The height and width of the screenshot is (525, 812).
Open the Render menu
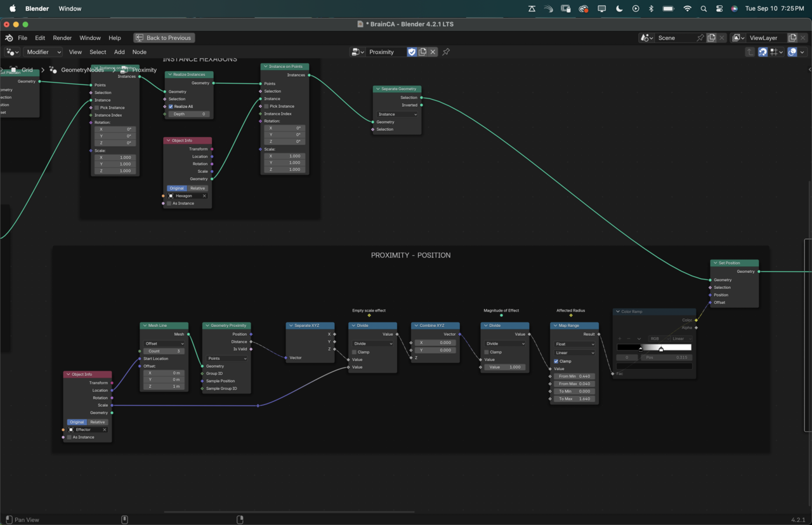click(62, 38)
